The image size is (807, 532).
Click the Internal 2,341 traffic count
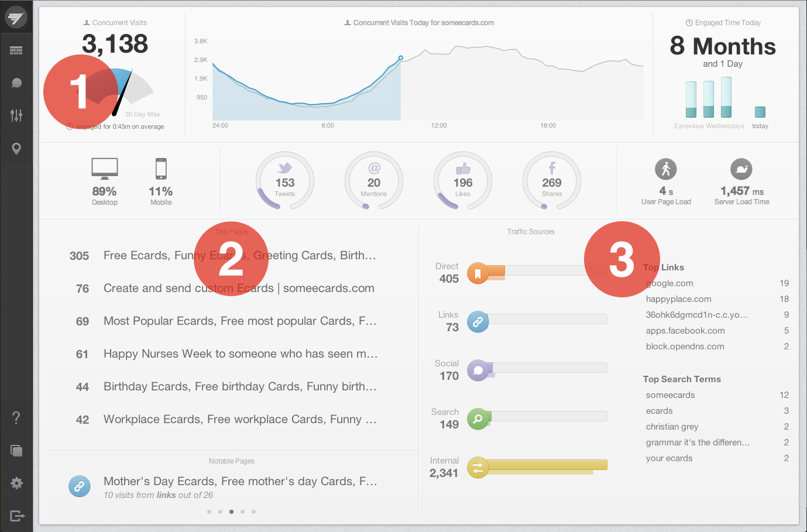pyautogui.click(x=444, y=473)
